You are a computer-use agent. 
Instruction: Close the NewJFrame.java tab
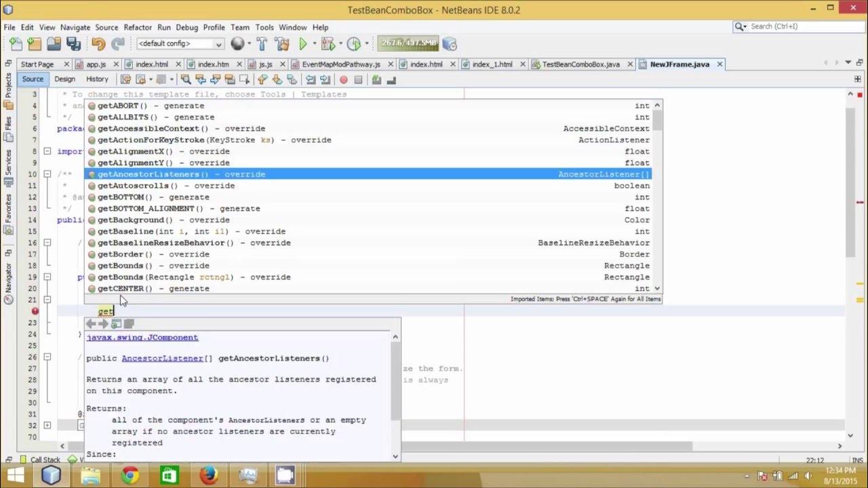tap(719, 64)
